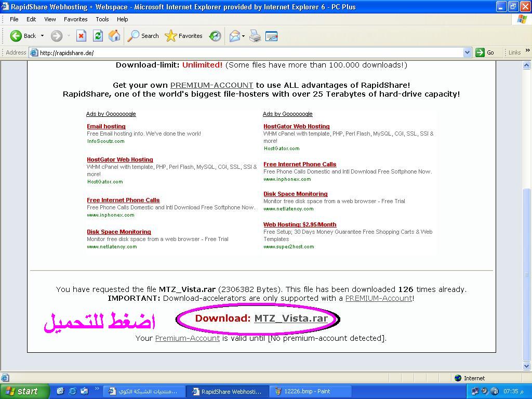
Task: Click the status bar page icon
Action: coord(5,378)
